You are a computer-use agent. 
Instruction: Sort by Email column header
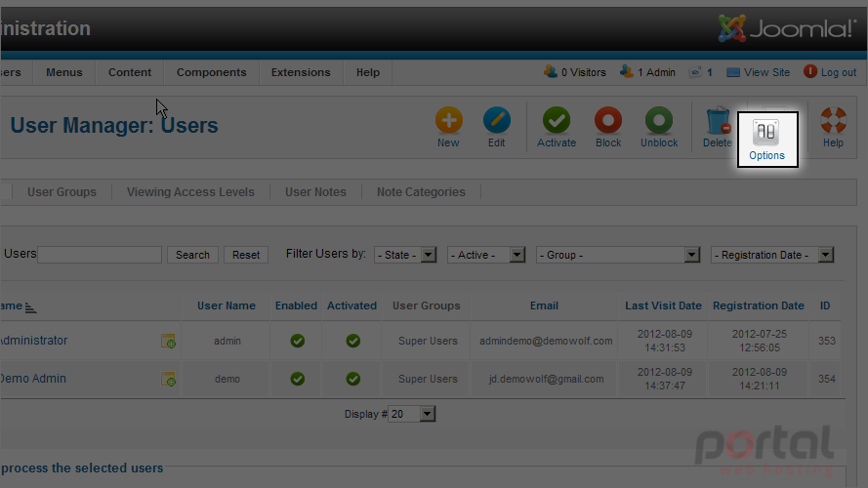click(544, 305)
